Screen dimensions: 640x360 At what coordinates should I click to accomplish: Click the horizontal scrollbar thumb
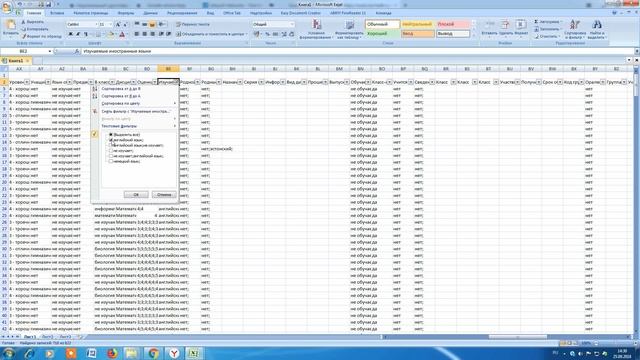pos(518,337)
